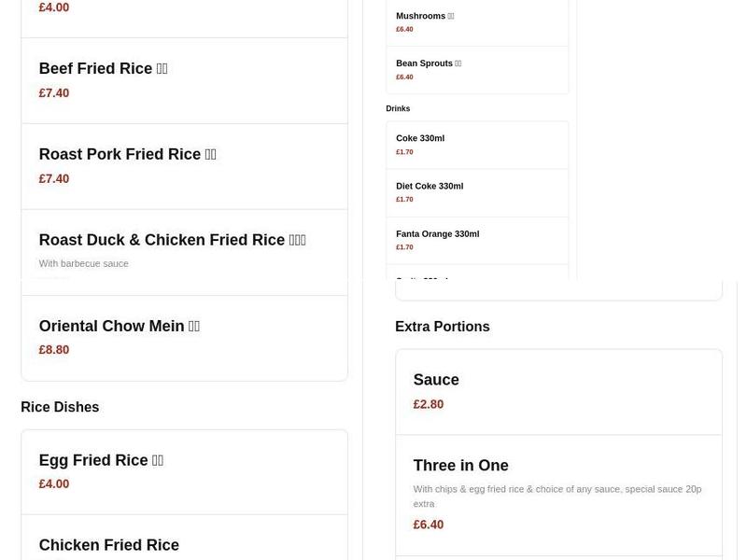Select Bean Sprouts priced £6.40
The image size is (747, 560).
point(428,63)
